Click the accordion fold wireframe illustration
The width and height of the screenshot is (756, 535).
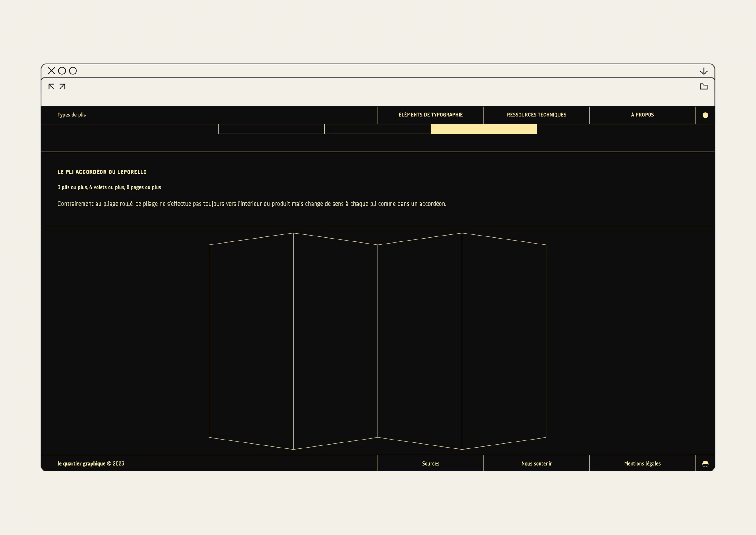(378, 341)
